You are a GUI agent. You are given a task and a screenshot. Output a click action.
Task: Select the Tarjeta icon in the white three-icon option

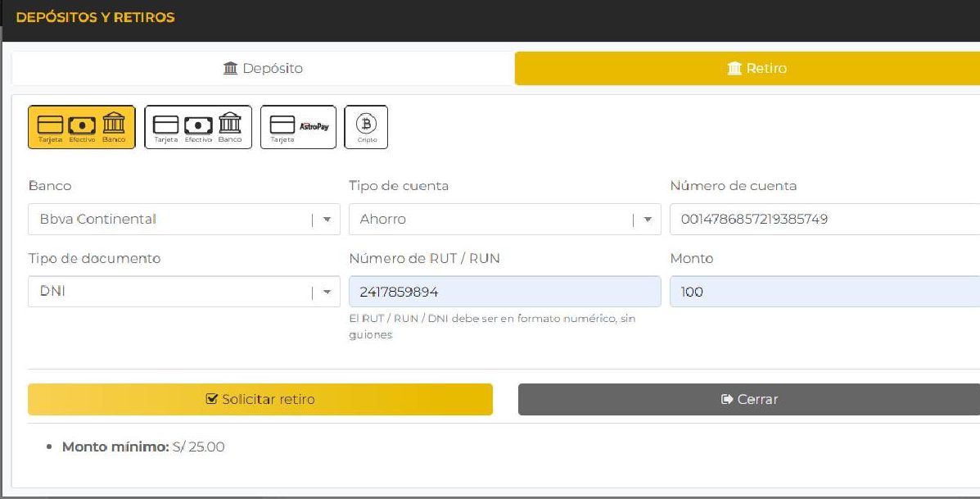point(166,125)
